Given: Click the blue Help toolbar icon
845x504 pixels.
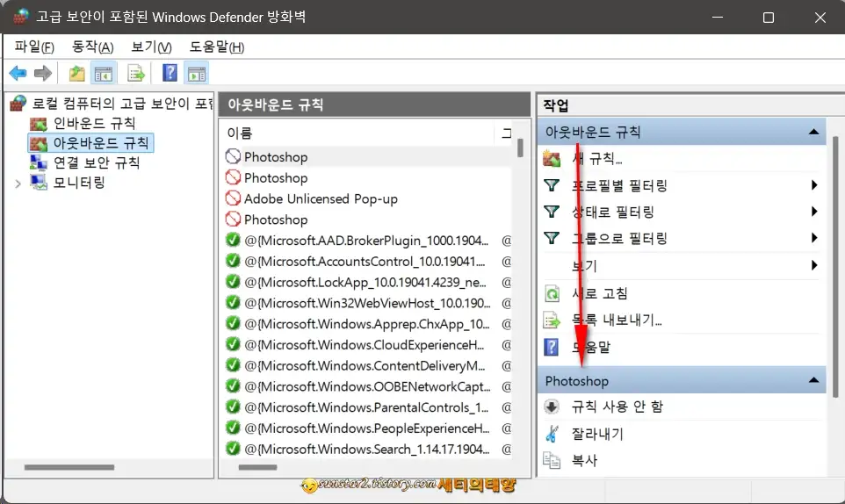Looking at the screenshot, I should click(x=170, y=72).
